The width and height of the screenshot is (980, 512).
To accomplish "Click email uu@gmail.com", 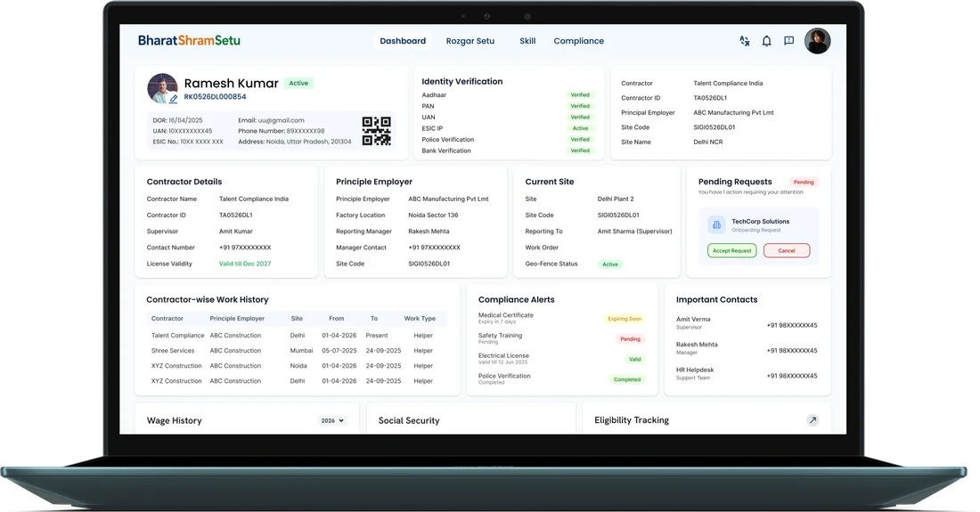I will tap(282, 120).
